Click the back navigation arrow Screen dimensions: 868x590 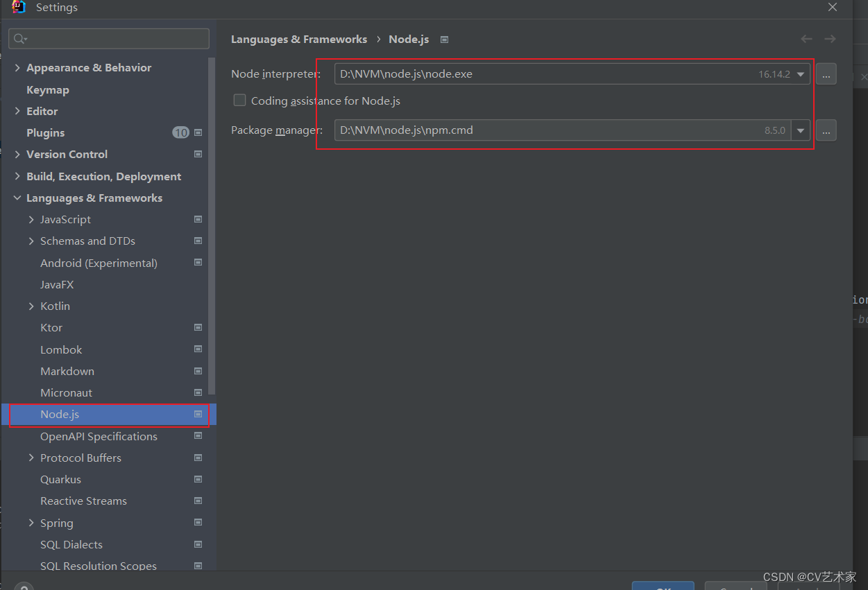click(x=806, y=39)
